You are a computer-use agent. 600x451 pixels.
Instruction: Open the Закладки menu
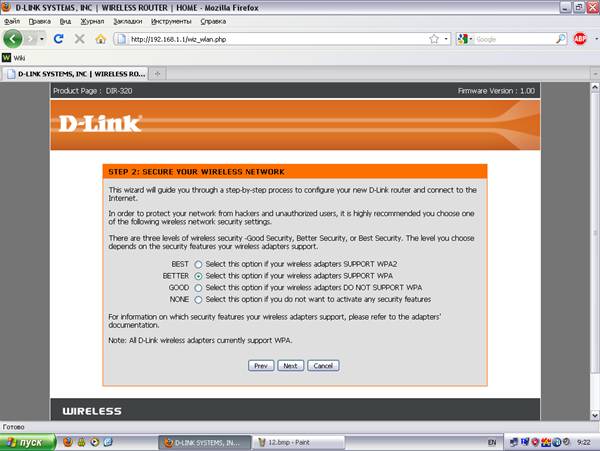coord(128,21)
